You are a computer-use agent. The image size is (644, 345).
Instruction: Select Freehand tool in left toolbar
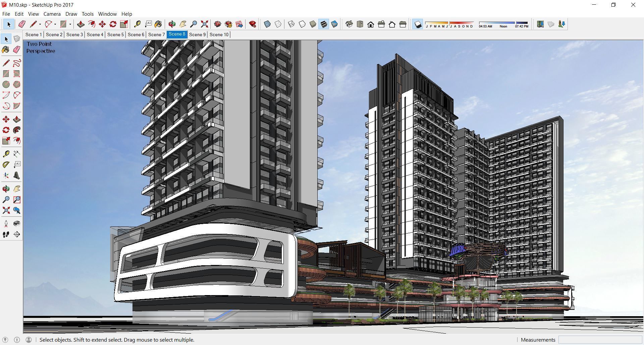pos(17,63)
